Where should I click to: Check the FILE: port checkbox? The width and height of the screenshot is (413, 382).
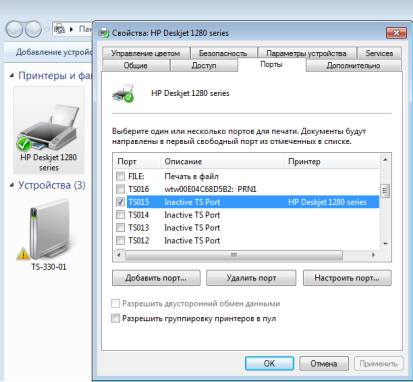click(x=120, y=176)
